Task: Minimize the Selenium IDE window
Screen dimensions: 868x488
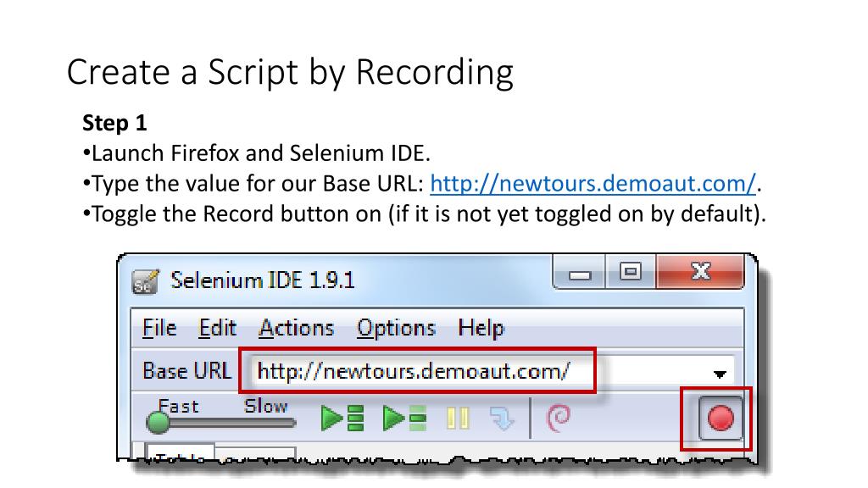Action: [580, 273]
